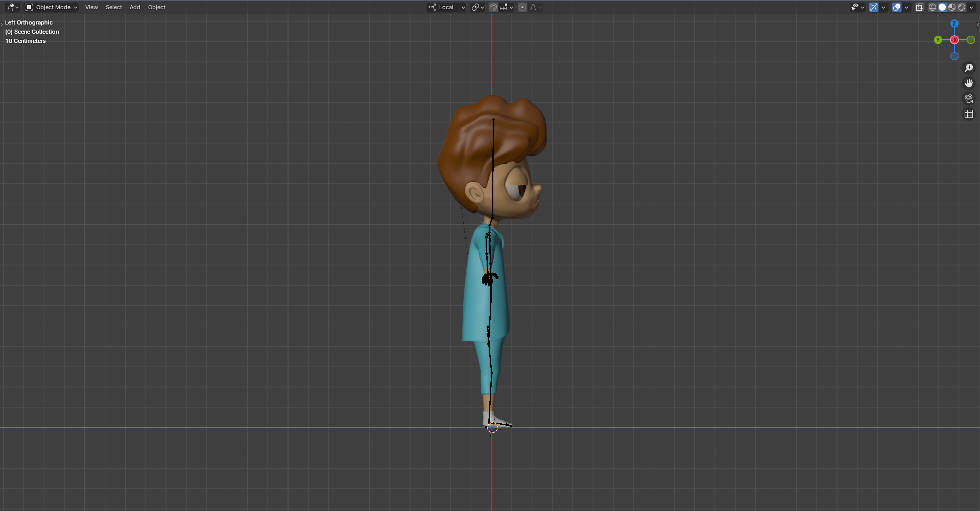980x511 pixels.
Task: Open Local transform orientation dropdown
Action: [x=446, y=7]
